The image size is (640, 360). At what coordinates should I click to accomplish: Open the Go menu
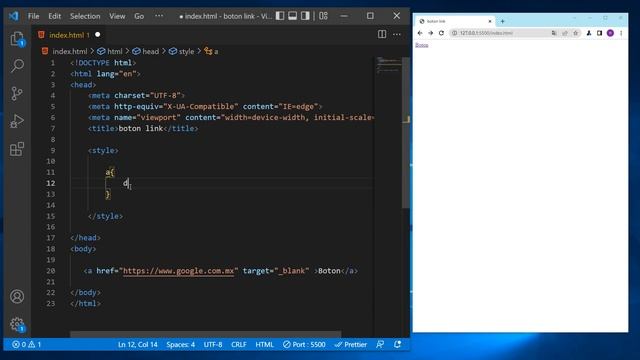pos(139,16)
